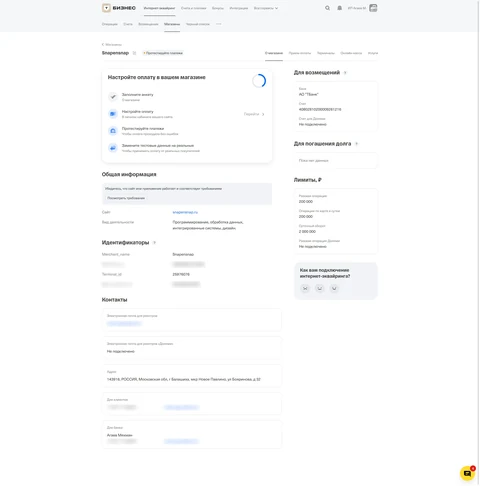The width and height of the screenshot is (480, 486).
Task: Click help icon beside 'Для возмещений'
Action: (x=345, y=73)
